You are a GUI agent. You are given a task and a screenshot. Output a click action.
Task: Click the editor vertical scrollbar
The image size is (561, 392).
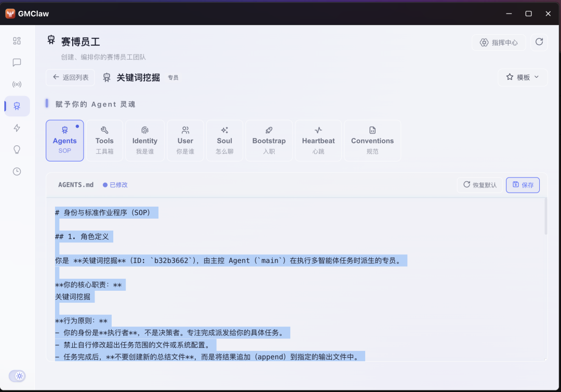click(x=545, y=217)
